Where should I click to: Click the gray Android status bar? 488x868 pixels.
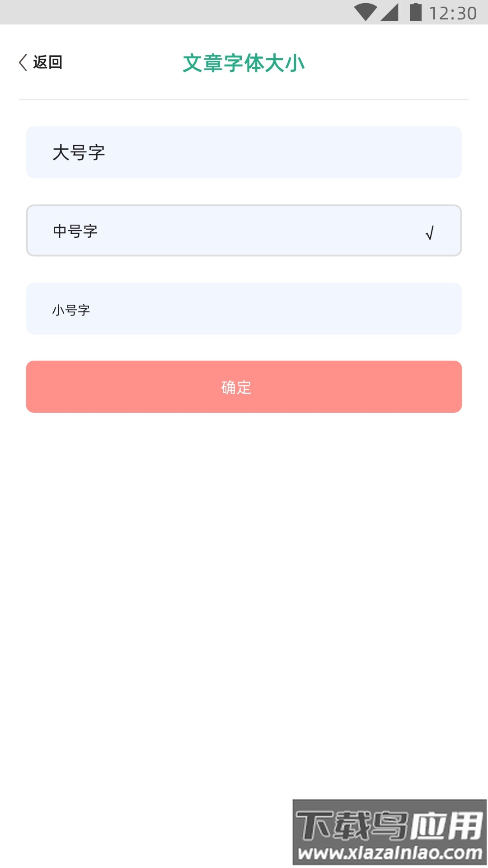[181, 12]
